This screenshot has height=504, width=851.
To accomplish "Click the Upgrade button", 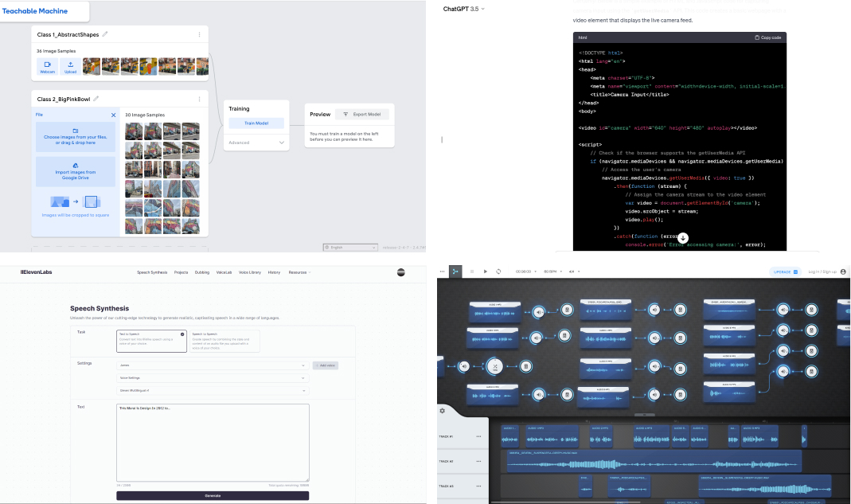I will pyautogui.click(x=785, y=272).
